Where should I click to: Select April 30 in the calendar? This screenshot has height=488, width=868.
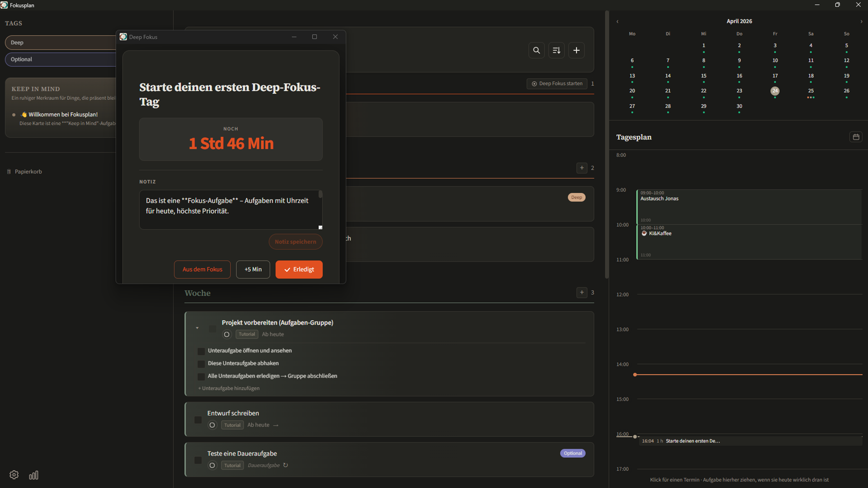(x=739, y=106)
